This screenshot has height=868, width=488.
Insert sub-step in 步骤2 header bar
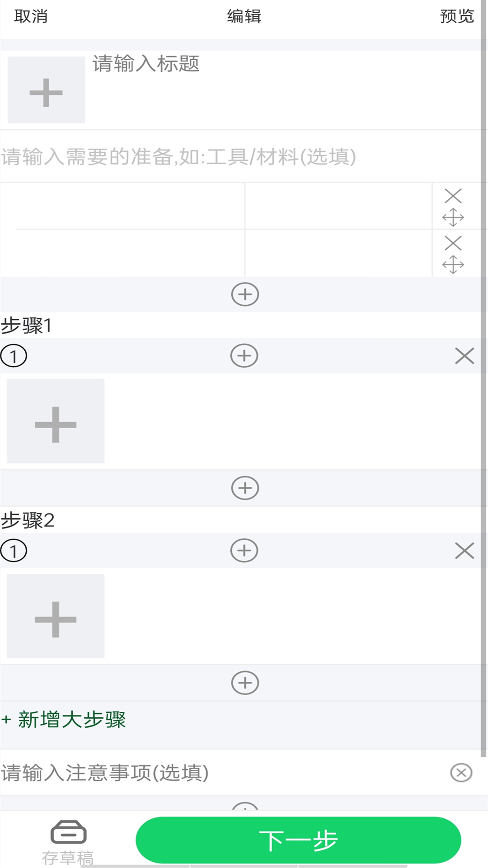[244, 551]
